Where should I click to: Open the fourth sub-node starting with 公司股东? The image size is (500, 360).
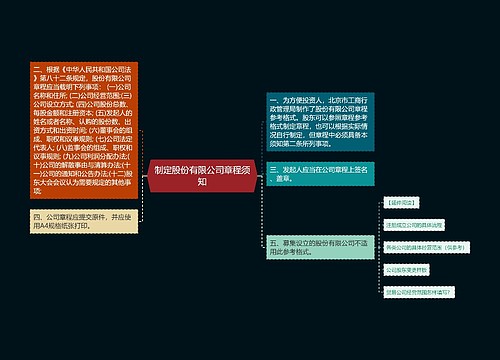coord(406,270)
